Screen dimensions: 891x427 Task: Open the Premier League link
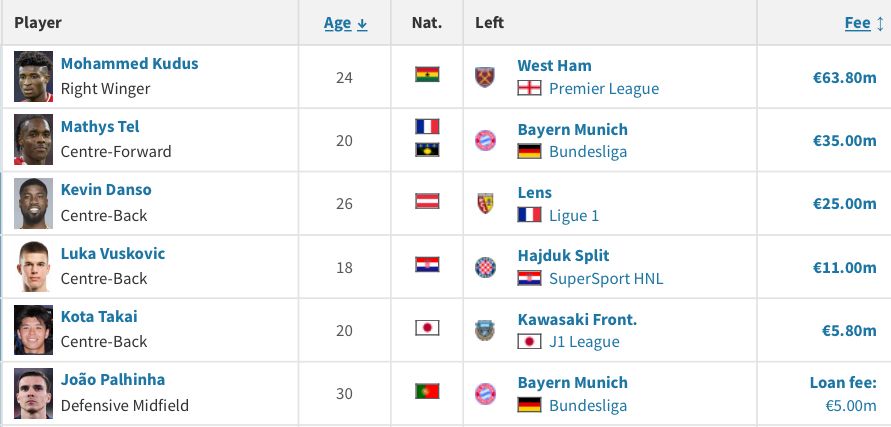pyautogui.click(x=604, y=89)
